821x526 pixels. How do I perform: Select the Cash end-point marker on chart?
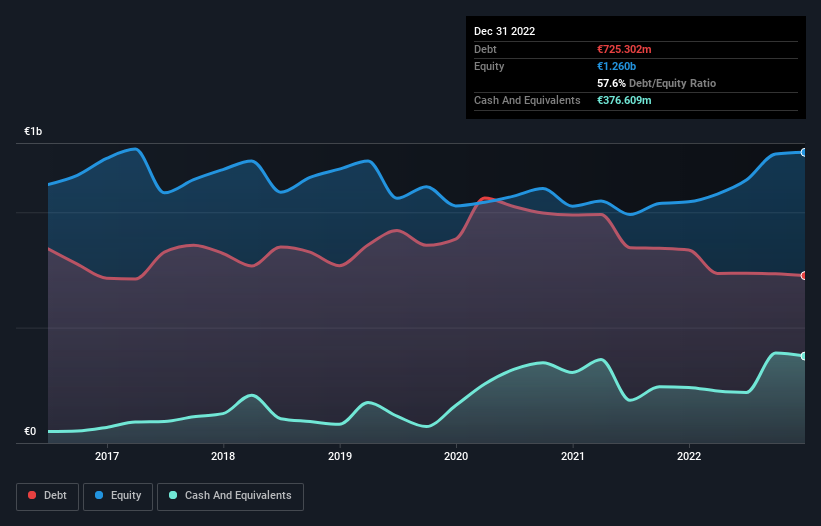coord(804,356)
